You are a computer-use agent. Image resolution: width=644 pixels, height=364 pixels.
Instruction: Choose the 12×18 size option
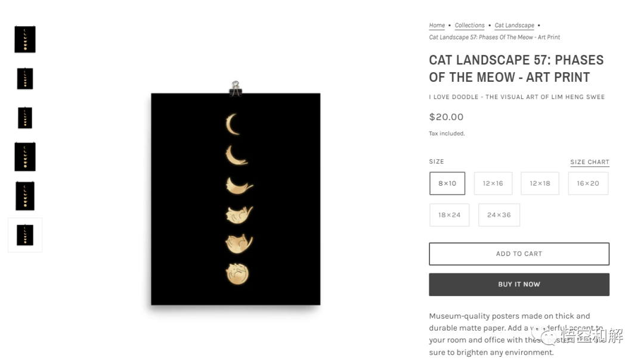pos(540,183)
